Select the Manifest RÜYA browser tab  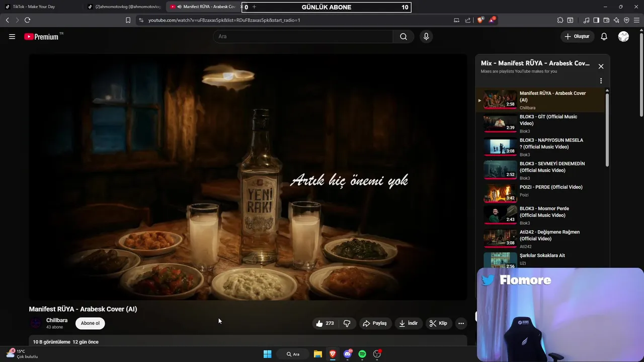click(x=204, y=7)
